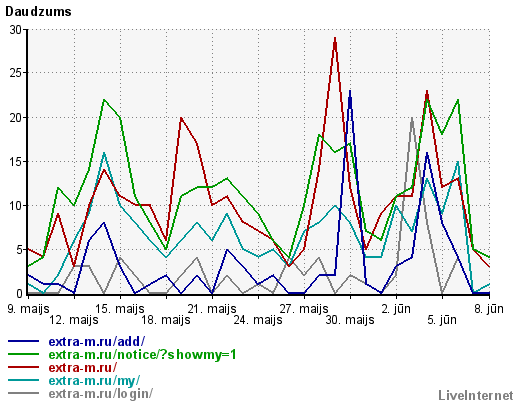Click the red line peak near 29
Viewport: 520px width, 405px height.
click(x=335, y=39)
